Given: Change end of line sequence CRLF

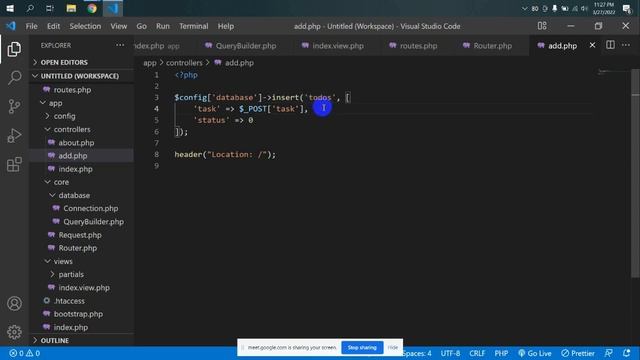Looking at the screenshot, I should [x=477, y=353].
